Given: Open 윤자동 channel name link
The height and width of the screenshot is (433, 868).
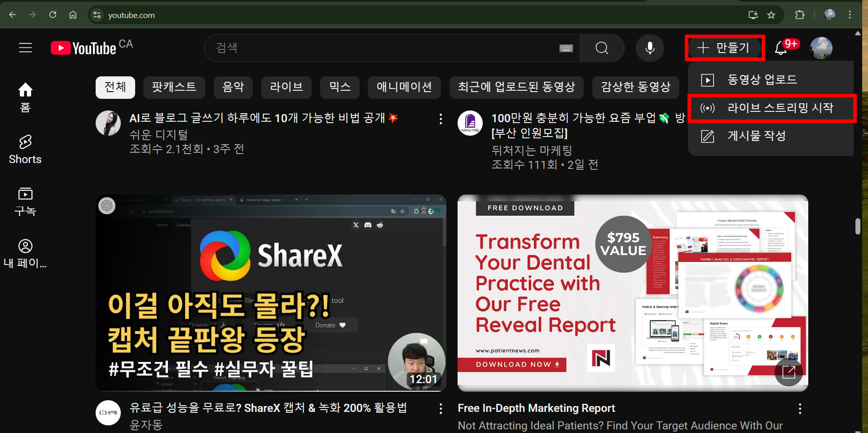Looking at the screenshot, I should pyautogui.click(x=146, y=424).
